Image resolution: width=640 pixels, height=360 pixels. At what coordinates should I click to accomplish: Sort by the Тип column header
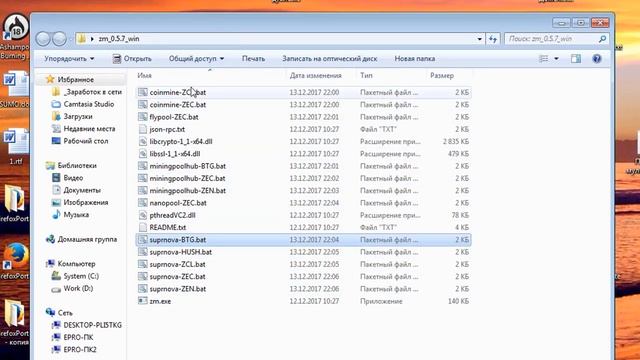(x=392, y=76)
